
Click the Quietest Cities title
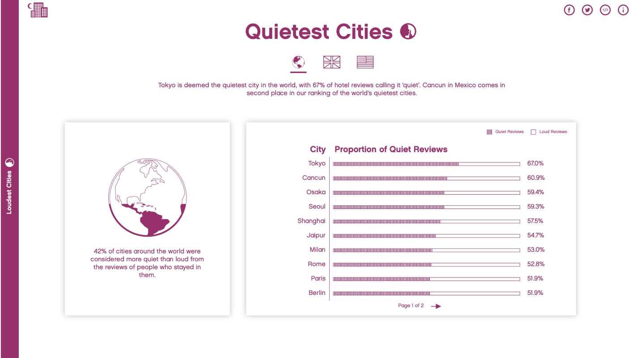[x=319, y=31]
